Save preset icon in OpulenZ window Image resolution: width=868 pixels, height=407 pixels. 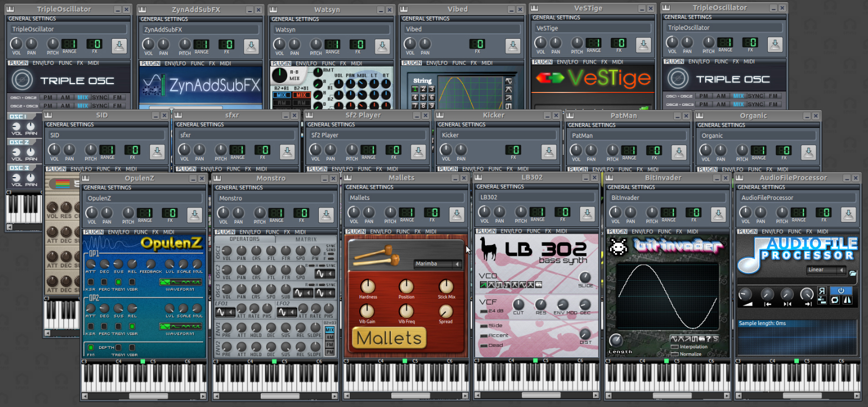[194, 214]
